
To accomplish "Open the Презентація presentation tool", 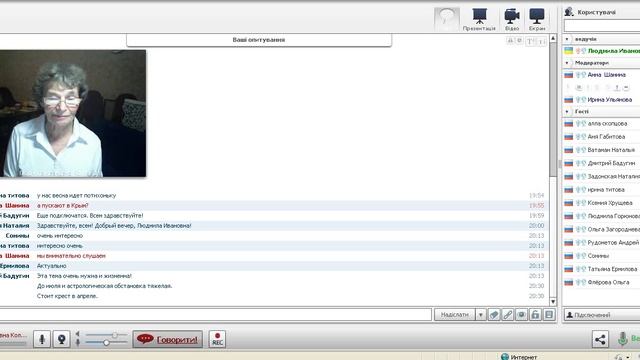I will pos(479,20).
